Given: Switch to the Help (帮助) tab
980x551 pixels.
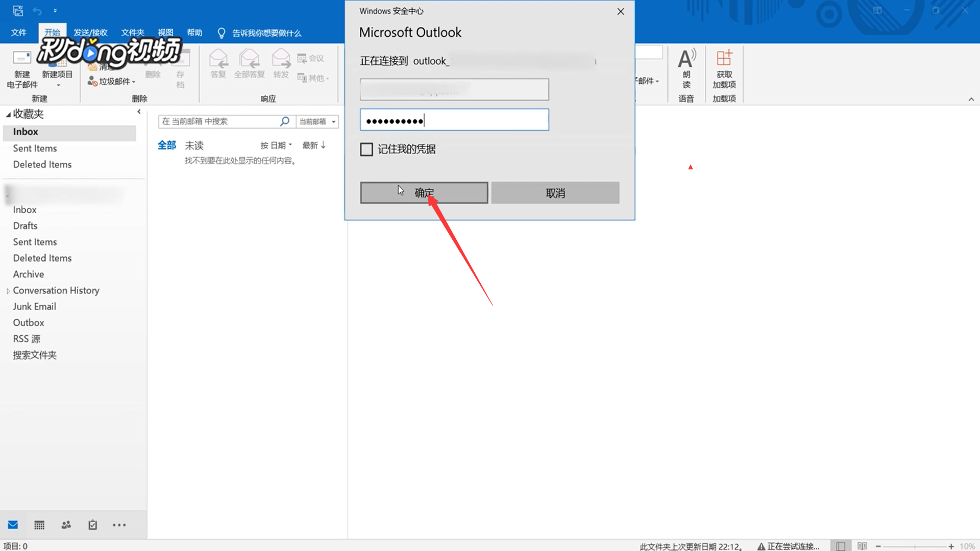Looking at the screenshot, I should point(194,33).
